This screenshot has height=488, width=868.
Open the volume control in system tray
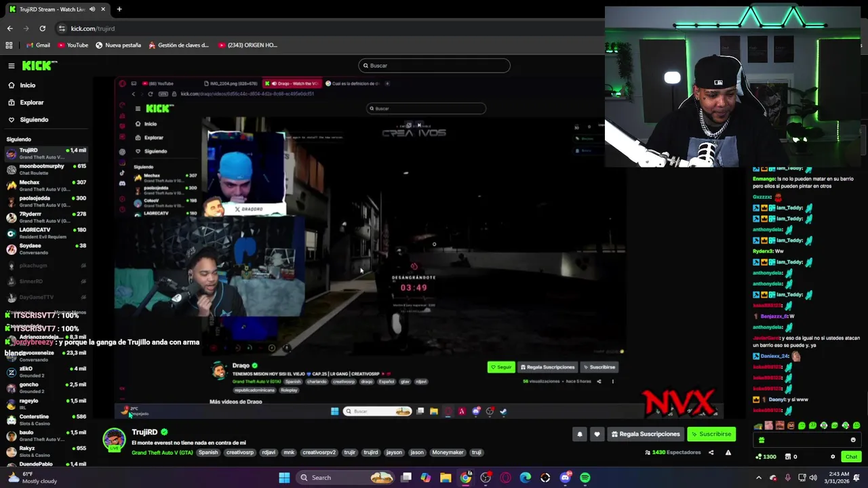pos(813,478)
